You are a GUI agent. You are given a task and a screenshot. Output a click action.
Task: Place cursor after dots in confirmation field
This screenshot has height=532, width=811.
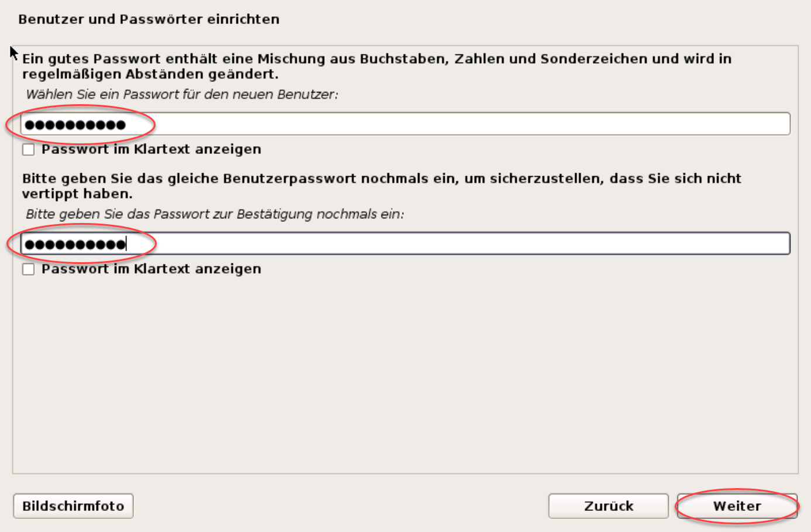(127, 244)
